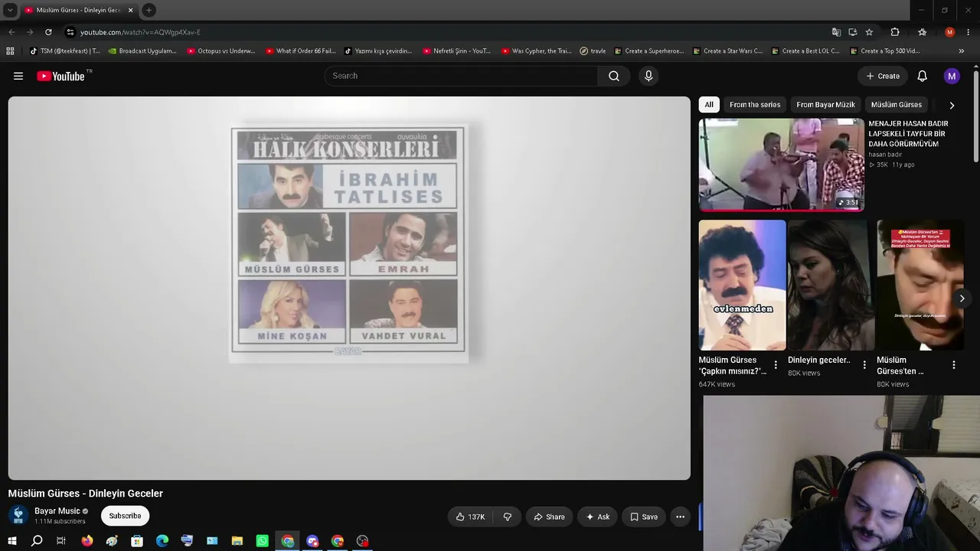The width and height of the screenshot is (980, 551).
Task: Open the "Create a Superheroe..." bookmark
Action: pyautogui.click(x=649, y=51)
